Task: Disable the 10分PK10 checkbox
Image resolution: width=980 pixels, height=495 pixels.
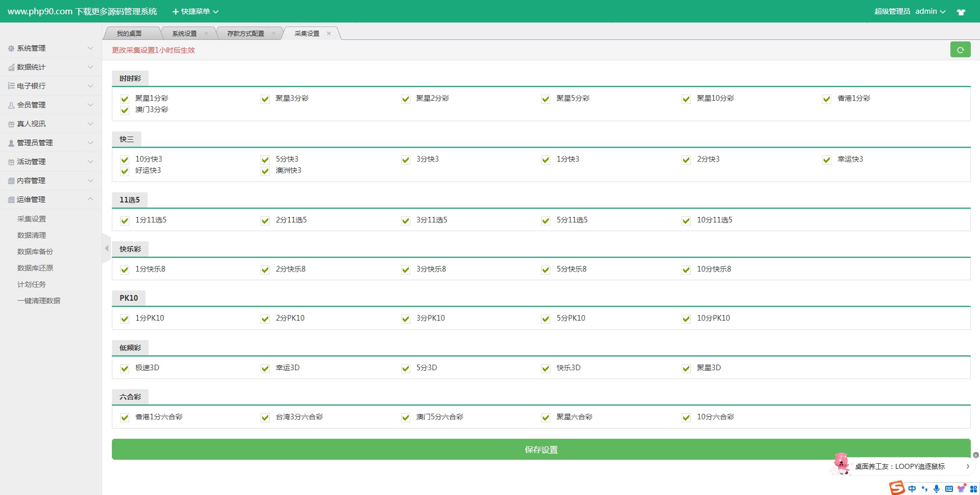Action: tap(686, 319)
